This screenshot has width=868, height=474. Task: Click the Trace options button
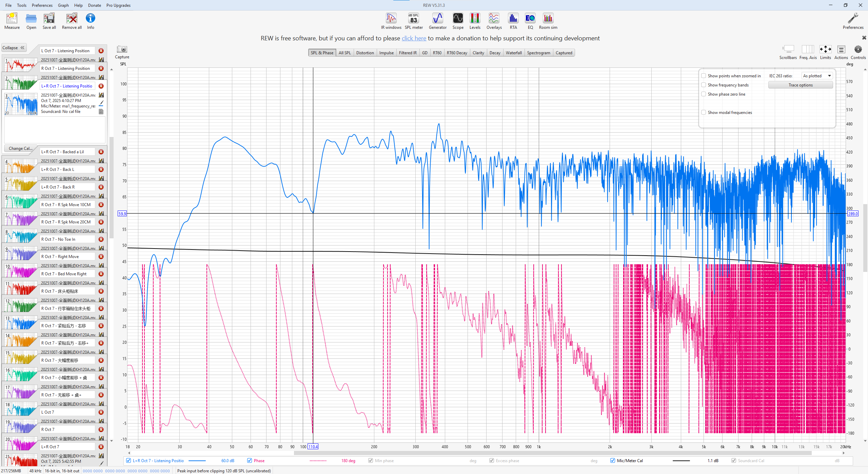click(x=800, y=85)
